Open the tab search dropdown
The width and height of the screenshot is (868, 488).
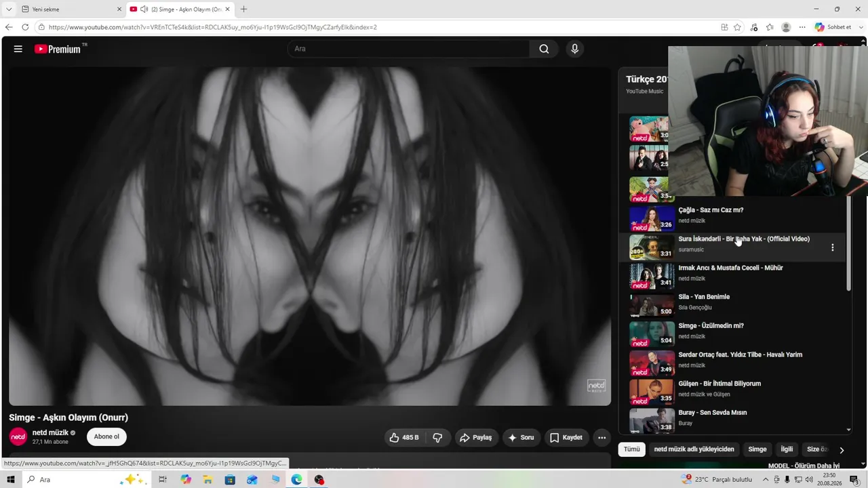click(9, 9)
